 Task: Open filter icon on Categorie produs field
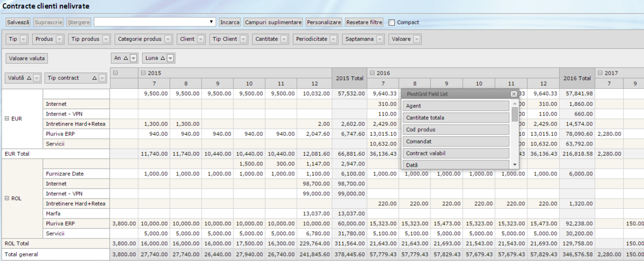pyautogui.click(x=168, y=39)
